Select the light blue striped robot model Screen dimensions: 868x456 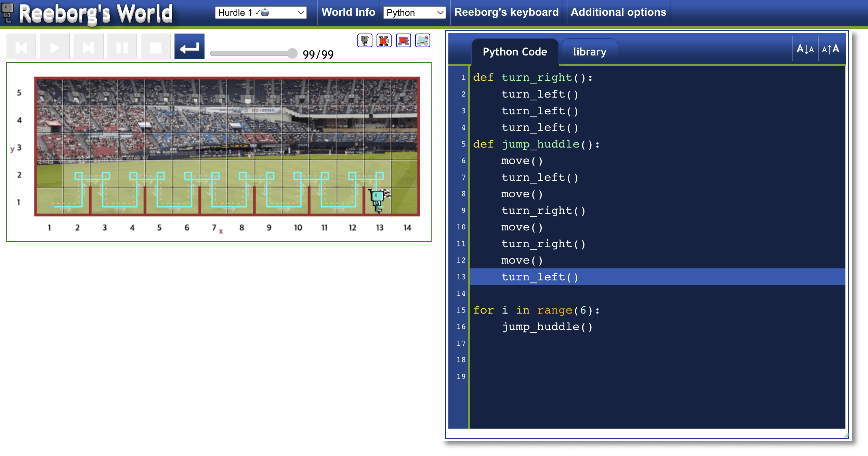point(422,41)
